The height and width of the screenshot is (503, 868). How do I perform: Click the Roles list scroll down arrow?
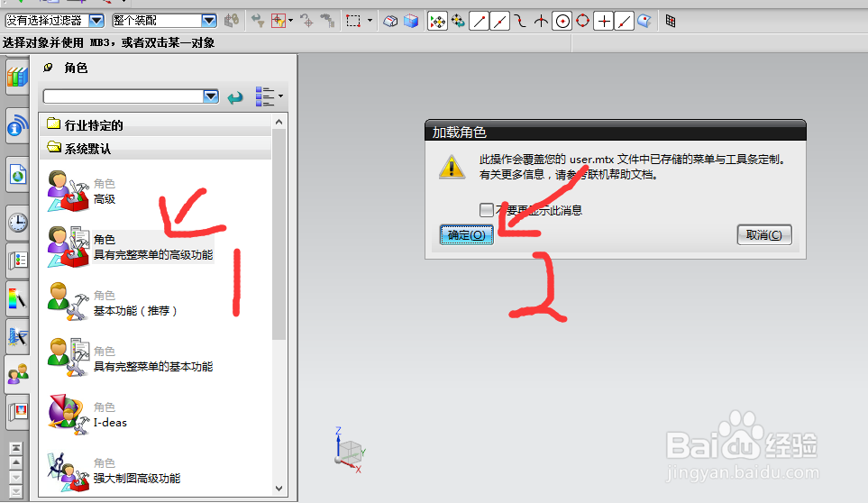pyautogui.click(x=279, y=489)
